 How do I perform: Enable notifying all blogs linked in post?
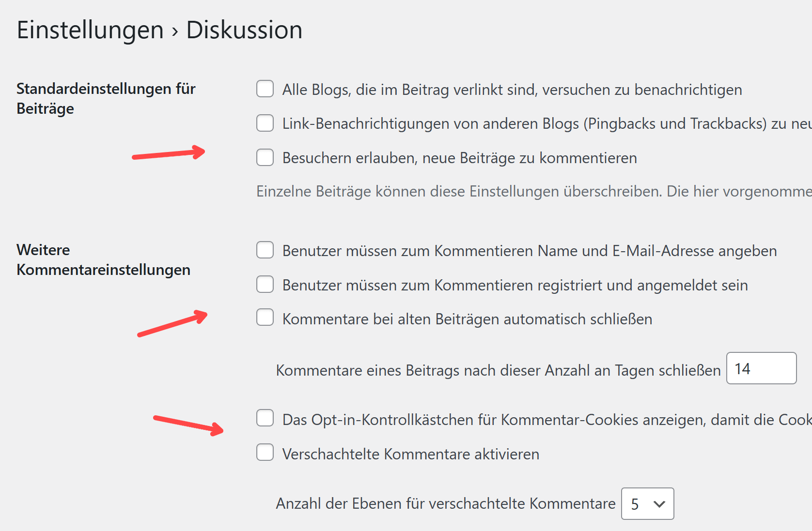click(265, 89)
